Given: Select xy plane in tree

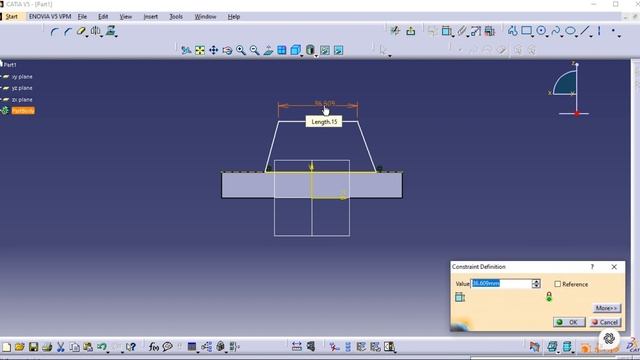Looking at the screenshot, I should 22,77.
